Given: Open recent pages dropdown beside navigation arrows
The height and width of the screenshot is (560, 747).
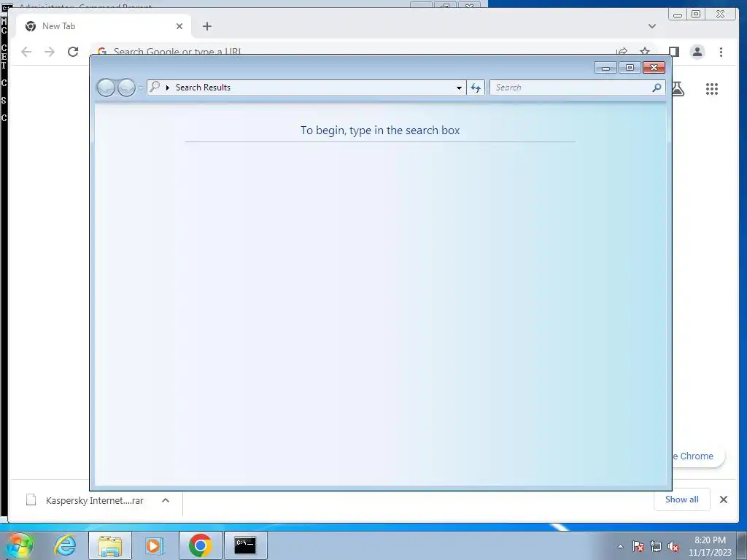Looking at the screenshot, I should 141,88.
